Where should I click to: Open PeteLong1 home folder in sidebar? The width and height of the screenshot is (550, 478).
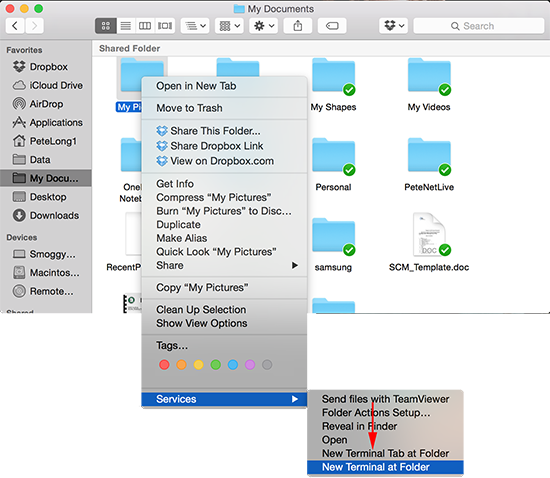46,141
